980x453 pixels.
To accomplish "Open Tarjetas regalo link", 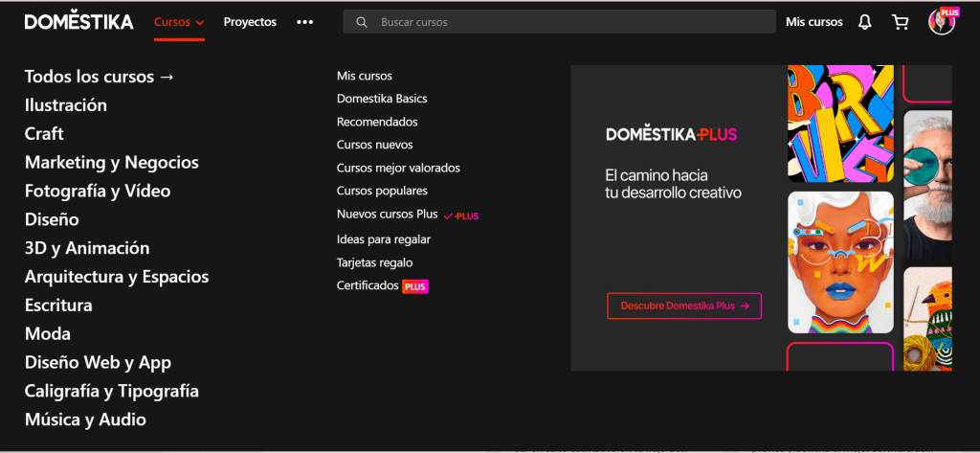I will [x=374, y=263].
